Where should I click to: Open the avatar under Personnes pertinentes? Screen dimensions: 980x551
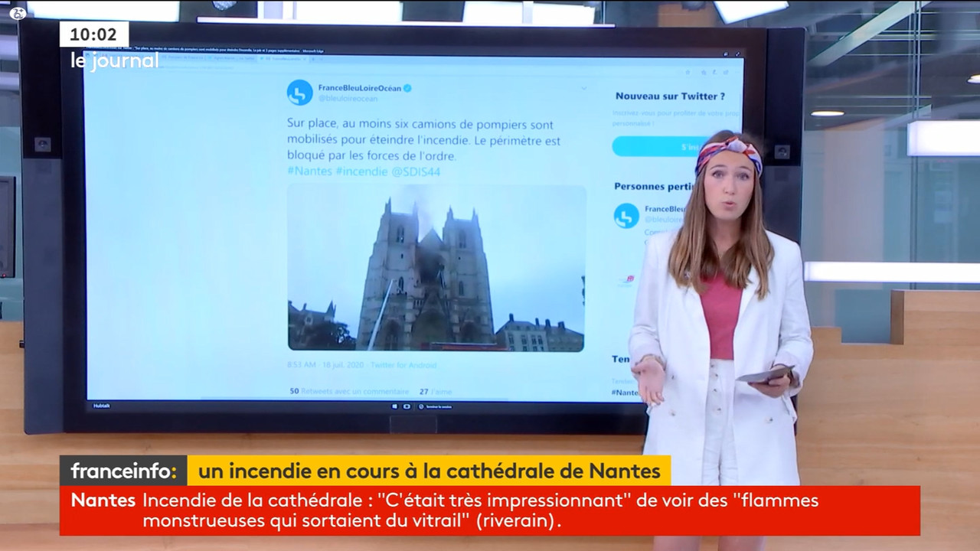[626, 216]
